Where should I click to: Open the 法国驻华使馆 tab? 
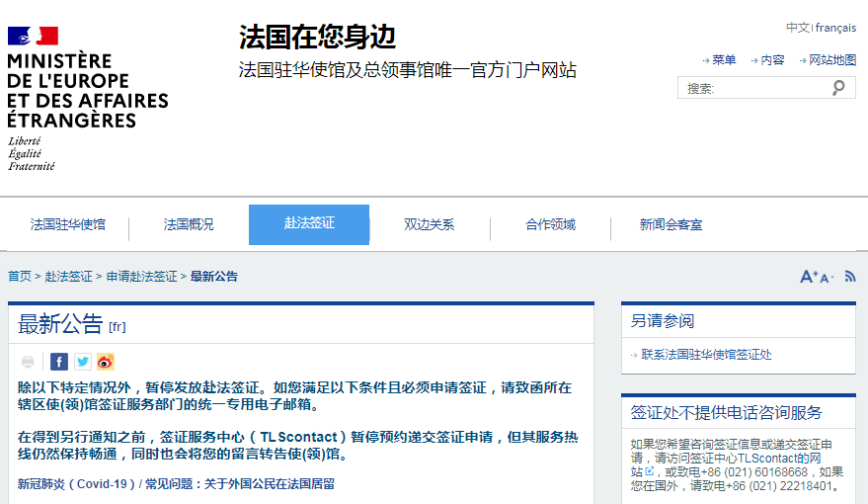(67, 224)
